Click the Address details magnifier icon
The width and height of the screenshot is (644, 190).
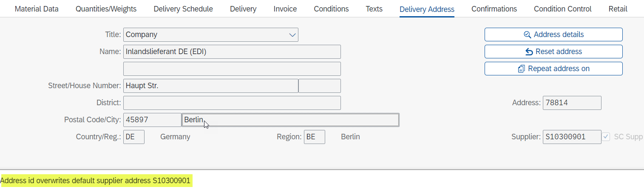(x=527, y=35)
